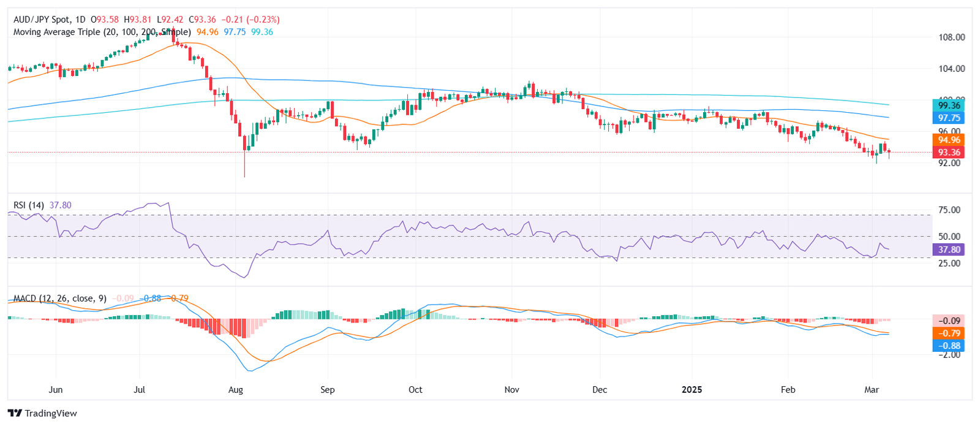
Task: Click the 2025 label on time axis
Action: point(692,390)
